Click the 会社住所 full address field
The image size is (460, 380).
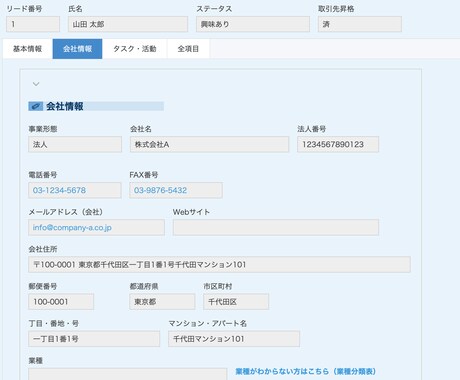coord(219,265)
